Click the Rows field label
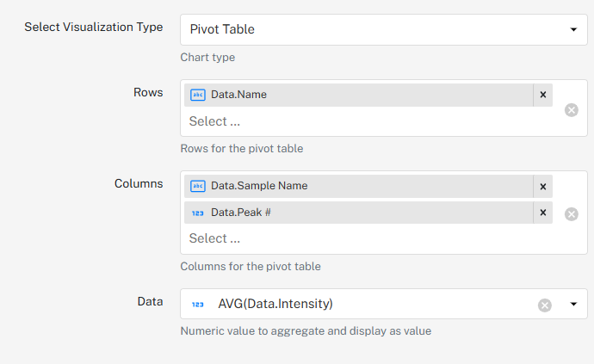The height and width of the screenshot is (364, 594). pyautogui.click(x=148, y=92)
